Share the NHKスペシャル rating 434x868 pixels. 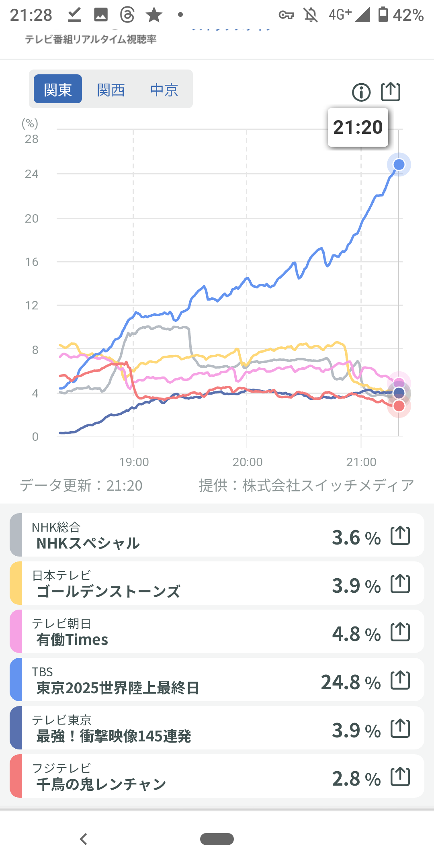click(400, 536)
